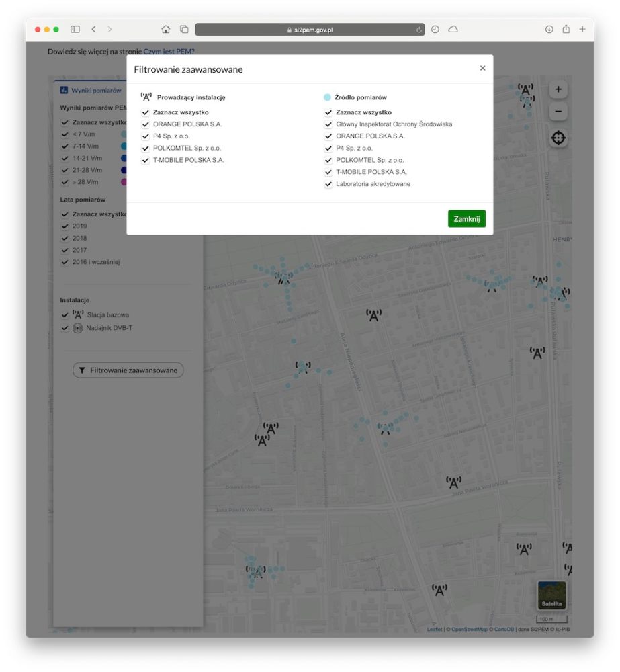The image size is (620, 672).
Task: Toggle Stacja bazowa installations checkbox
Action: [x=64, y=315]
